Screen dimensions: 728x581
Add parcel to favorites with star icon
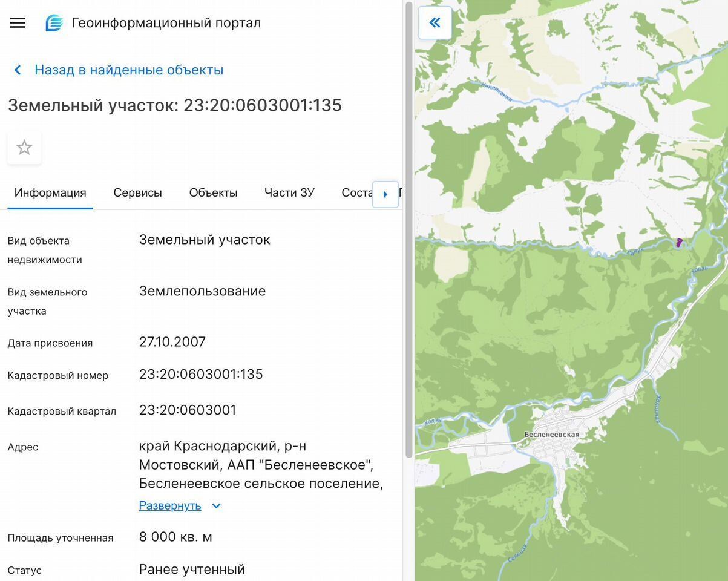pos(24,147)
